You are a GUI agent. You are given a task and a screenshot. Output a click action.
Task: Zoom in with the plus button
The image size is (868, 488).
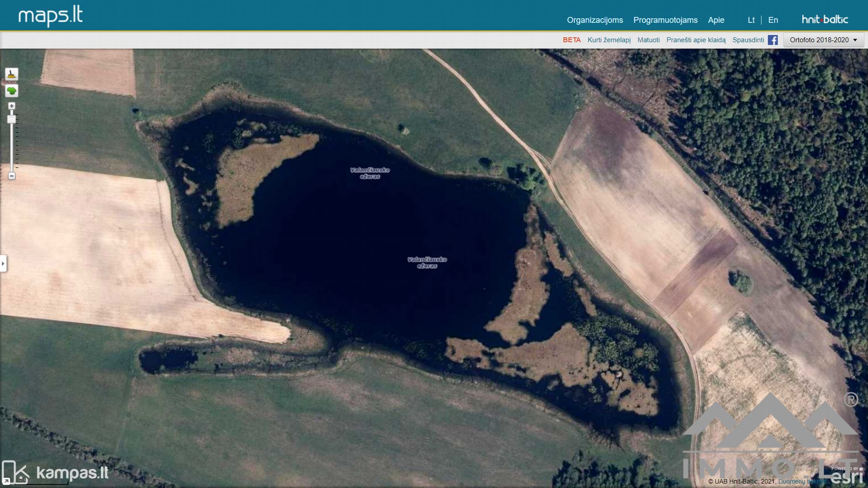pyautogui.click(x=12, y=106)
